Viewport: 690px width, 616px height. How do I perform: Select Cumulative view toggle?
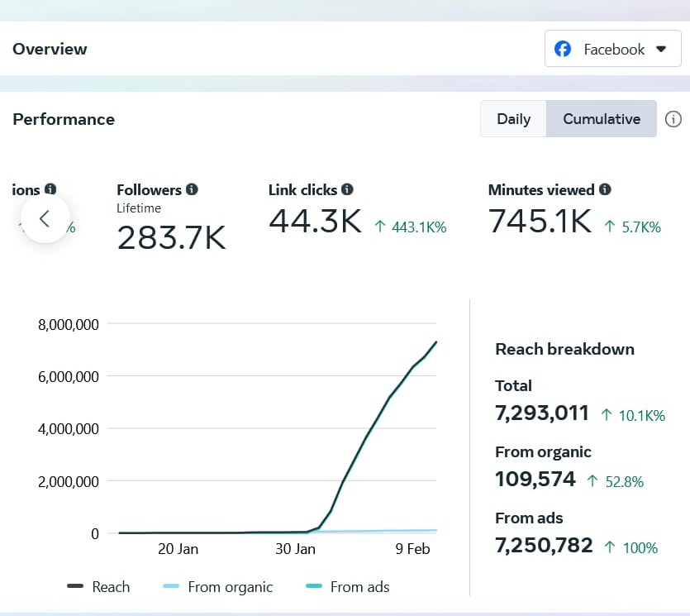[x=602, y=119]
